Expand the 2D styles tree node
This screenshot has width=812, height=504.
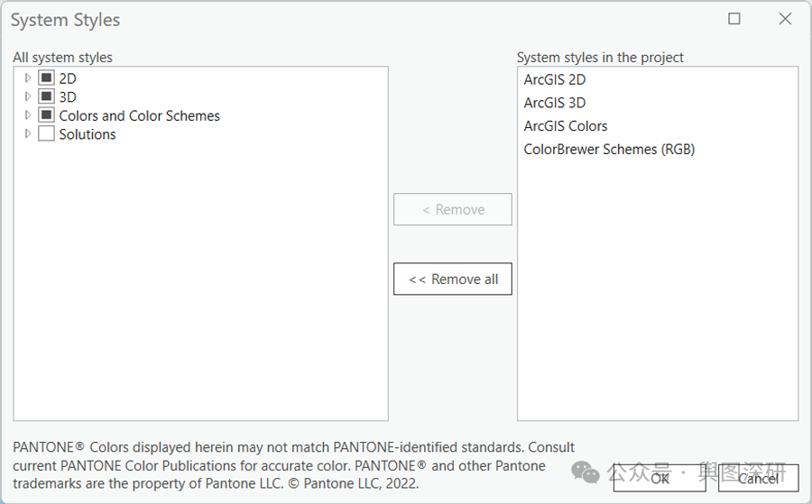click(x=28, y=78)
